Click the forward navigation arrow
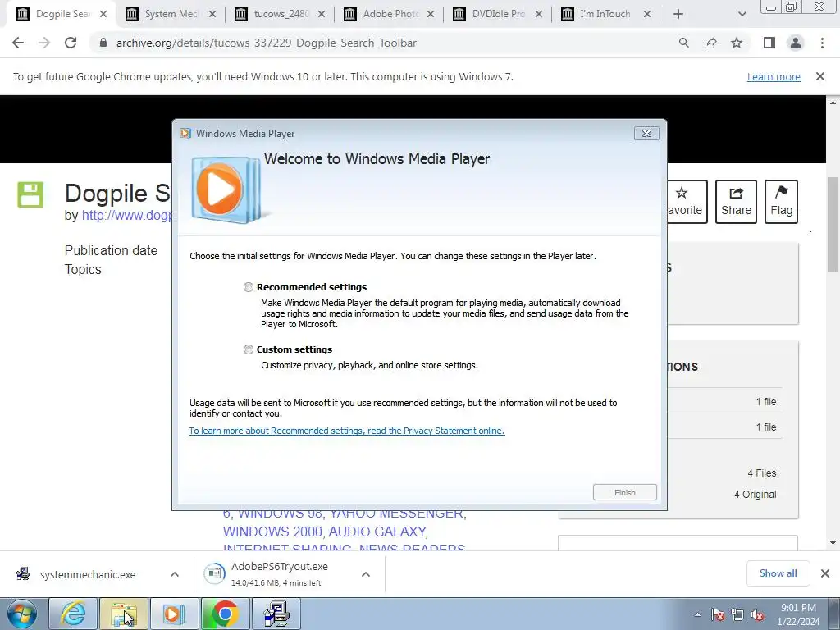The height and width of the screenshot is (630, 840). click(44, 43)
